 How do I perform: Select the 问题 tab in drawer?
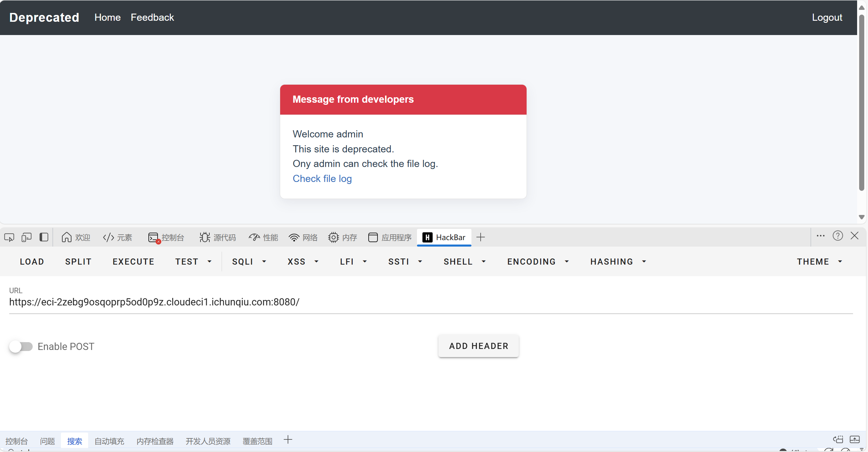tap(47, 441)
